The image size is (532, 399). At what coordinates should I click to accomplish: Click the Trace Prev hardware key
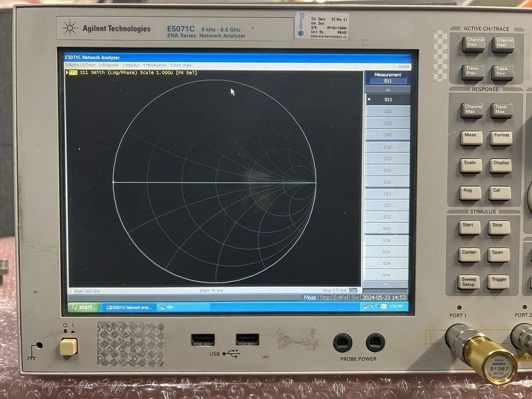coord(472,72)
